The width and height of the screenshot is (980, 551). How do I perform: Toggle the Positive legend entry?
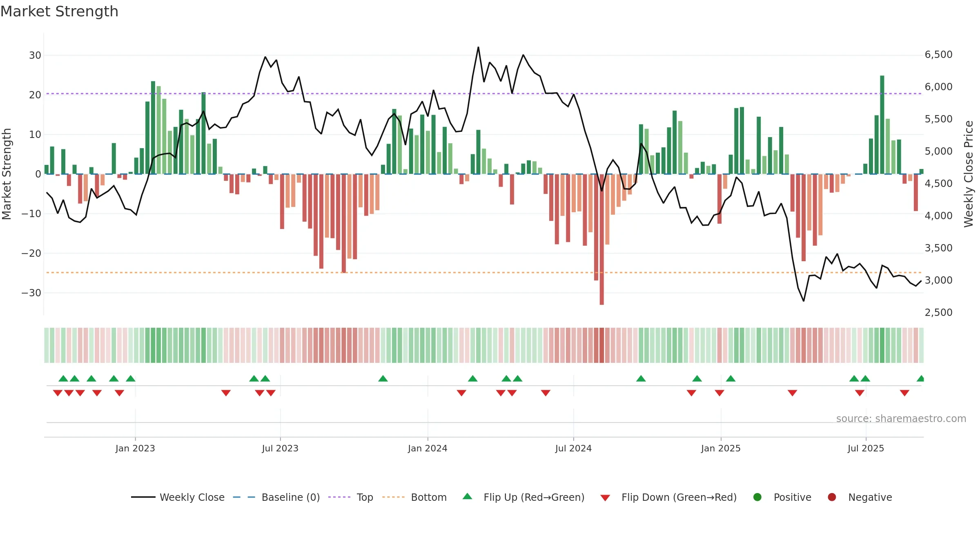tap(782, 497)
